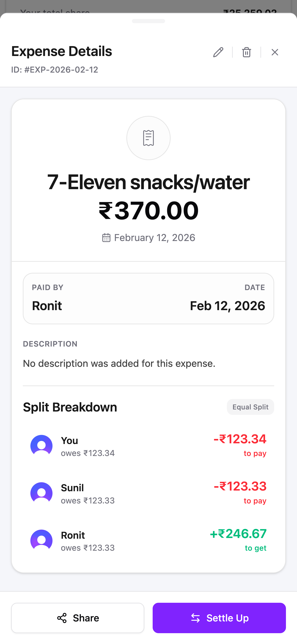Click the calendar icon beside February date

[106, 238]
